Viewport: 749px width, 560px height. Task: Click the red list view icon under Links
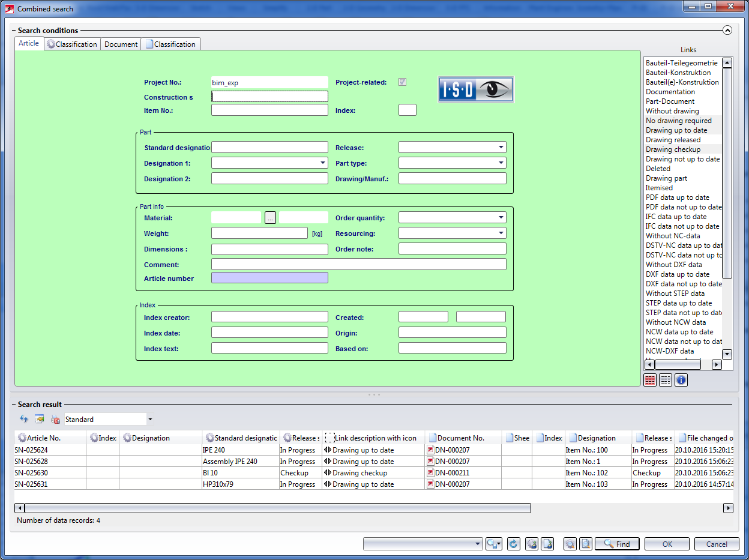650,380
